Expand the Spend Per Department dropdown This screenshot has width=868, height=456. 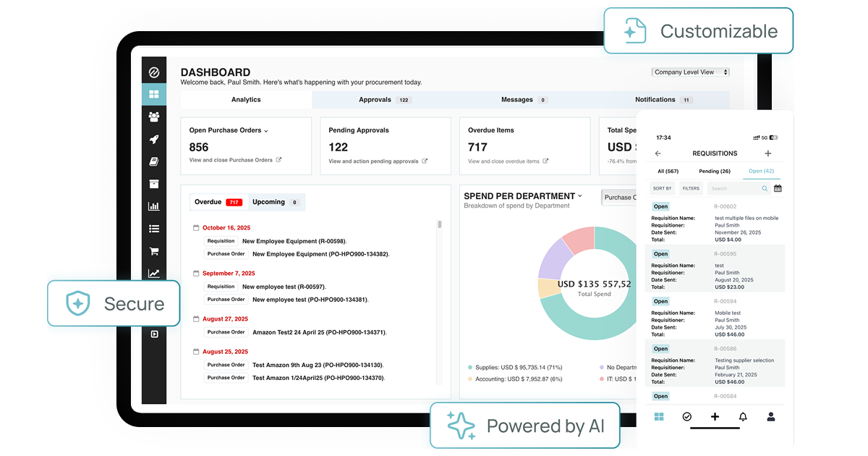point(580,196)
